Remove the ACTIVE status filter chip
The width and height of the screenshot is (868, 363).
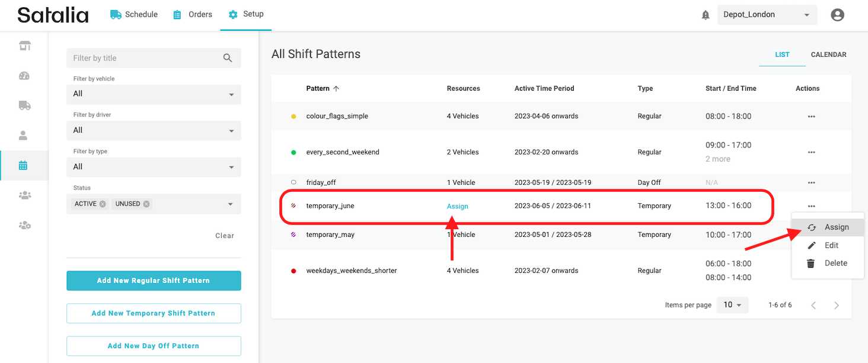click(x=103, y=204)
